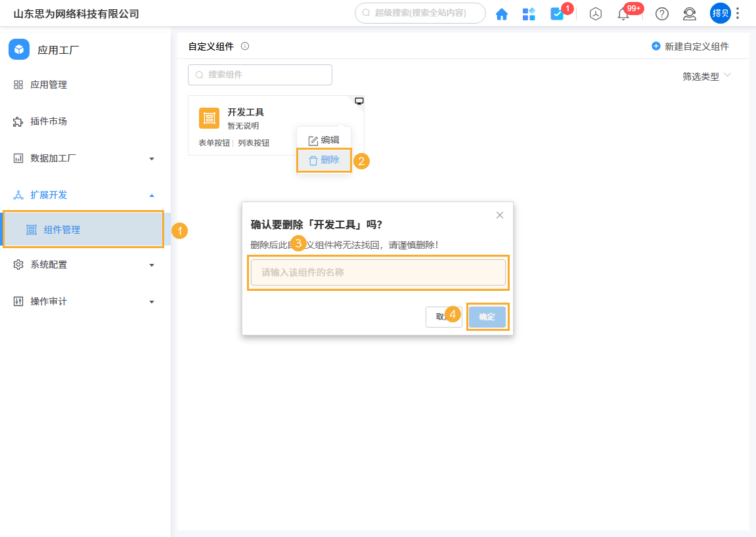Select 删除 in the context menu
The width and height of the screenshot is (756, 537).
tap(323, 160)
